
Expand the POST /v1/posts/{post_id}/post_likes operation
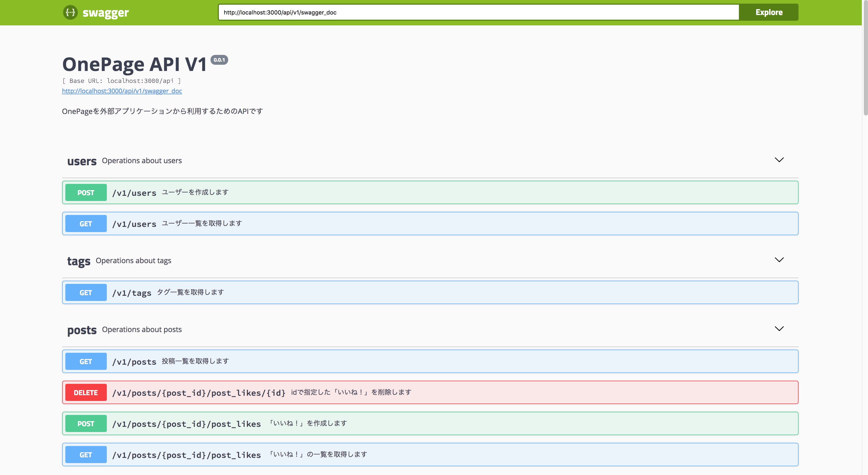click(430, 423)
